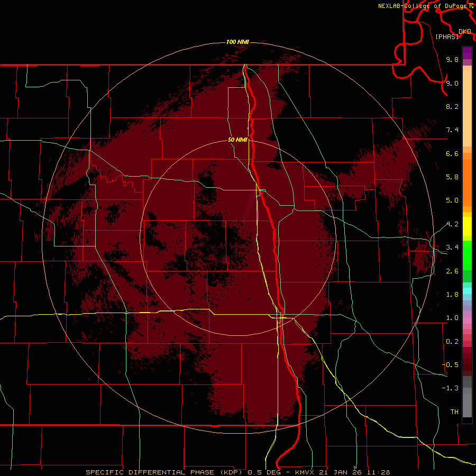Click the KMVX station ID in the caption
This screenshot has width=476, height=476.
point(305,472)
